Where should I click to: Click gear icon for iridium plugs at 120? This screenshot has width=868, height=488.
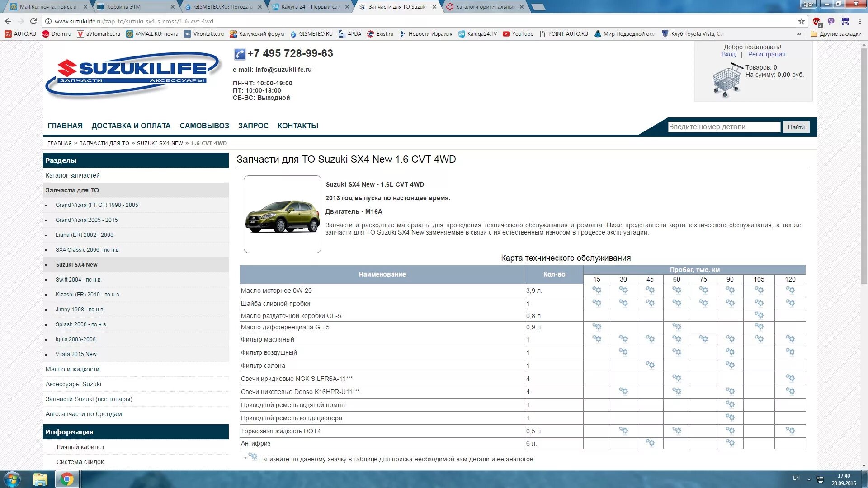pos(790,378)
